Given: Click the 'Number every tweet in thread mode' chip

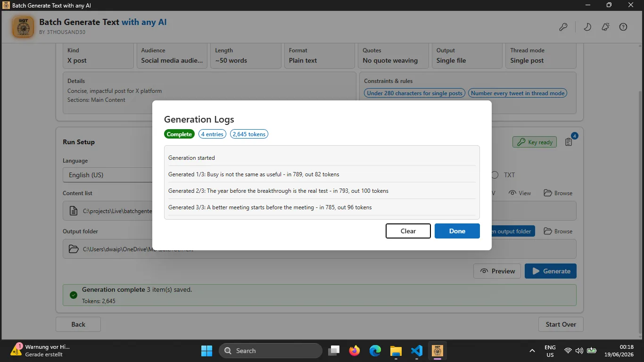Looking at the screenshot, I should [x=518, y=93].
